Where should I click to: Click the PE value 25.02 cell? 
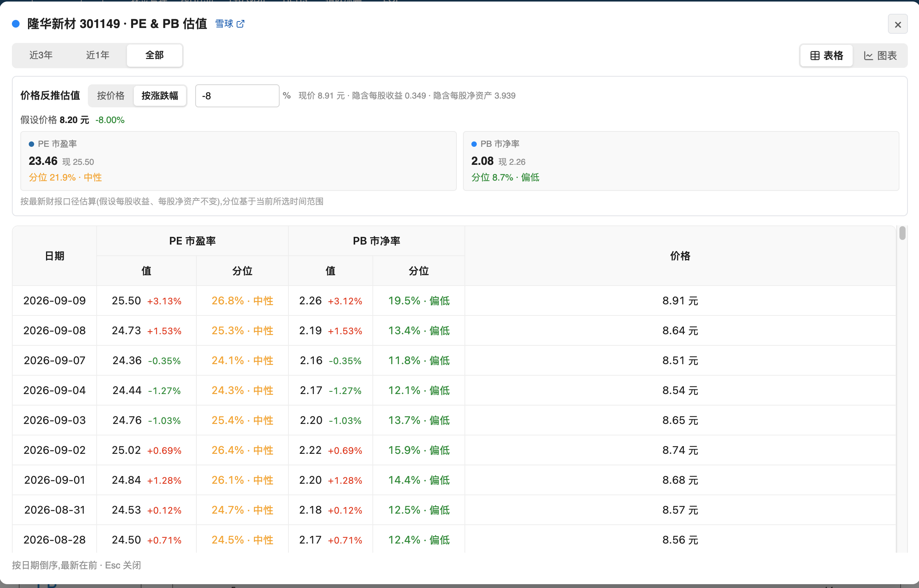(x=147, y=450)
